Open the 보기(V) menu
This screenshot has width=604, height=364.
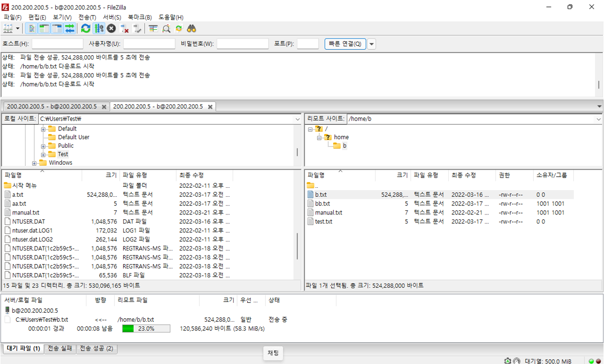pyautogui.click(x=62, y=17)
